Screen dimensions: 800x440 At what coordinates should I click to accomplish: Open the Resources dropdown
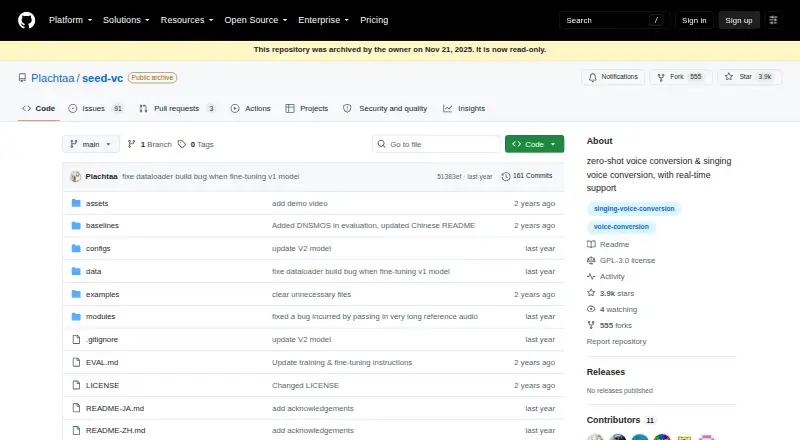[x=187, y=20]
